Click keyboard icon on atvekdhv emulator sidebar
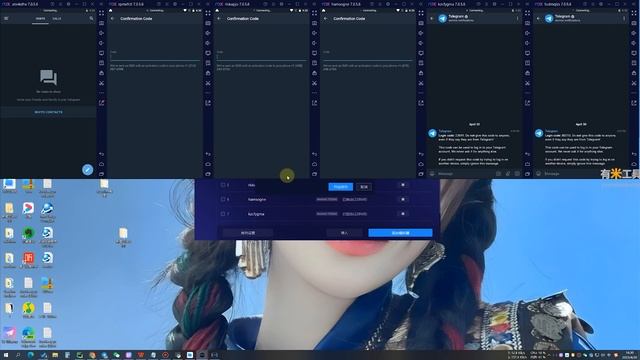640x360 pixels. click(x=101, y=23)
